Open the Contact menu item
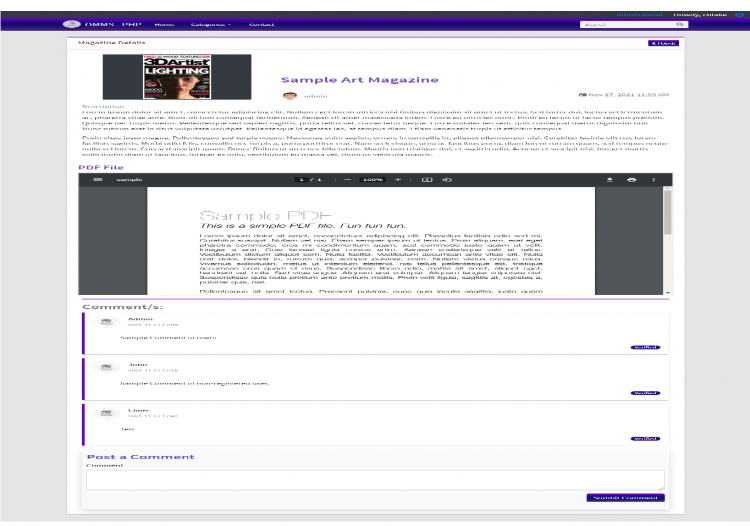750x526 pixels. 261,24
